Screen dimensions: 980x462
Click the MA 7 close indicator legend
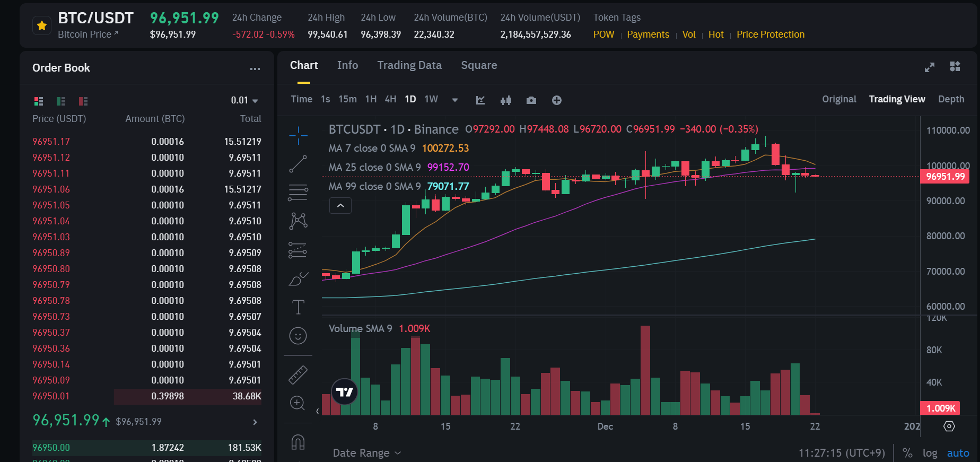click(399, 148)
